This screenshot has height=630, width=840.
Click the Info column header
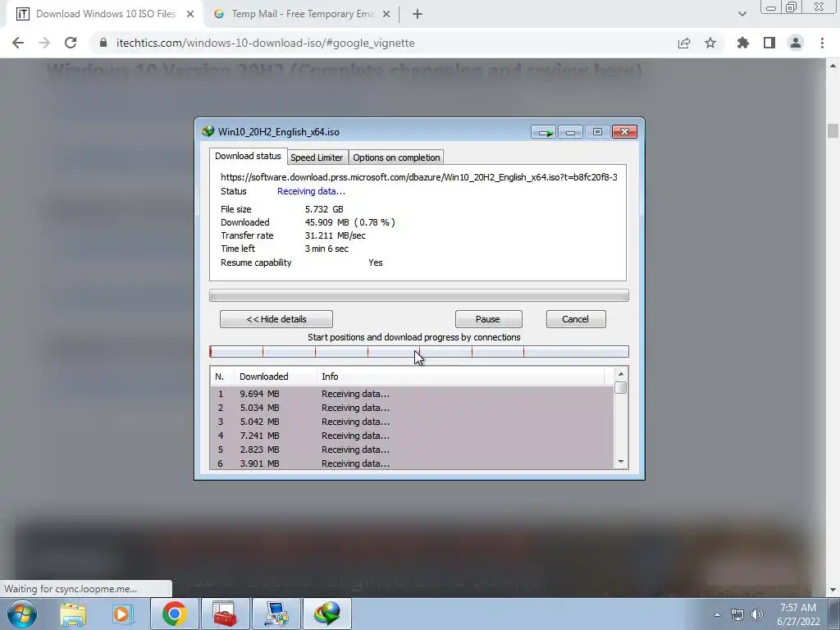pos(461,377)
